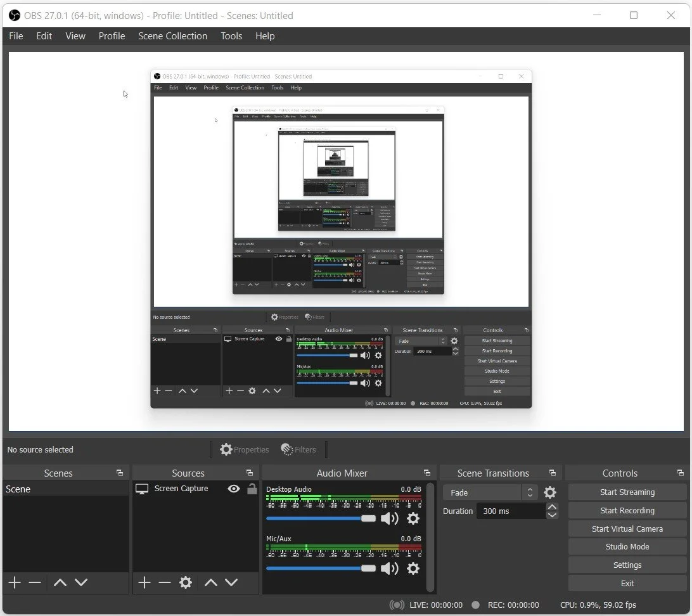Open transition properties gear next to Fade
Image resolution: width=692 pixels, height=616 pixels.
[x=550, y=492]
